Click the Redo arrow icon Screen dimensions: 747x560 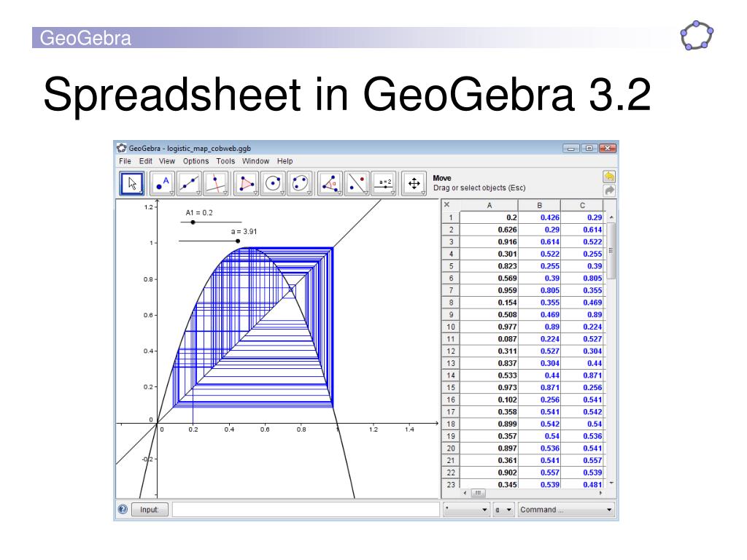click(x=609, y=190)
